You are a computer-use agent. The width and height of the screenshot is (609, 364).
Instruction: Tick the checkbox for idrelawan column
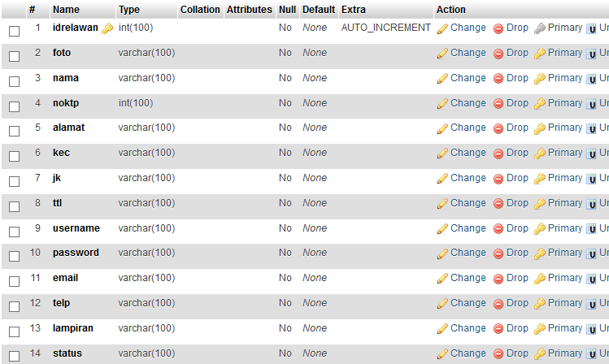coord(14,31)
